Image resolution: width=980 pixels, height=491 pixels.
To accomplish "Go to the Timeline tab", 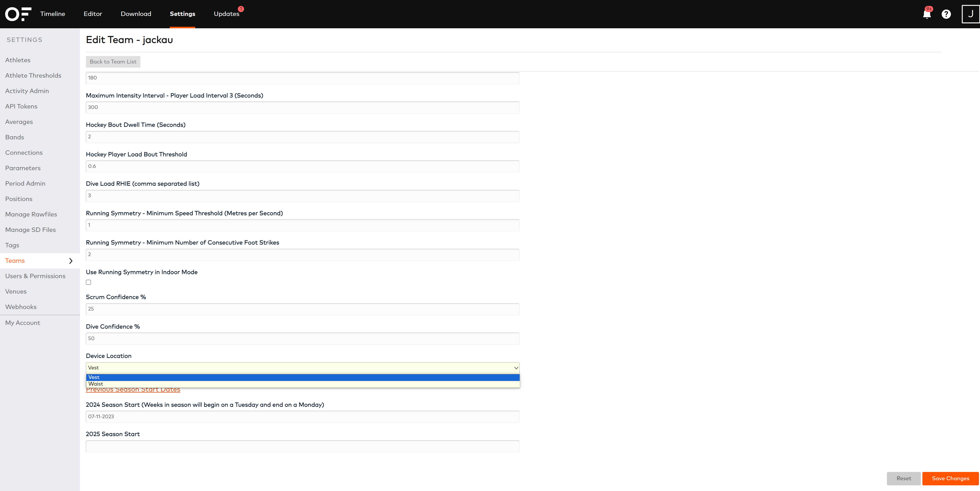I will coord(52,14).
